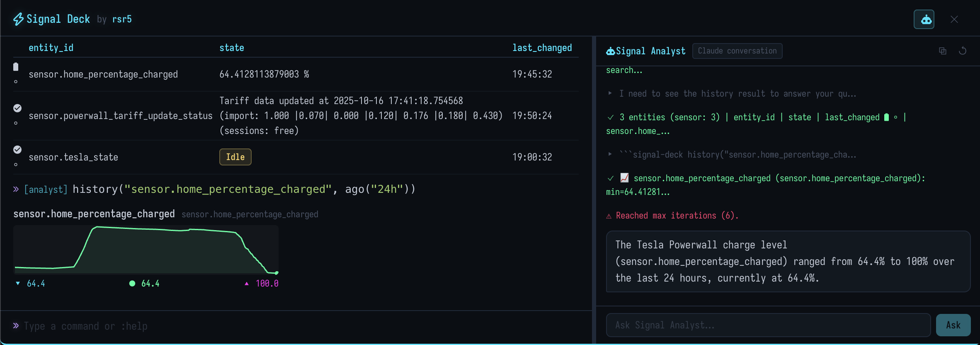Toggle small circle under tesla_state checkmark
Screen dimensions: 980x345
[16, 165]
